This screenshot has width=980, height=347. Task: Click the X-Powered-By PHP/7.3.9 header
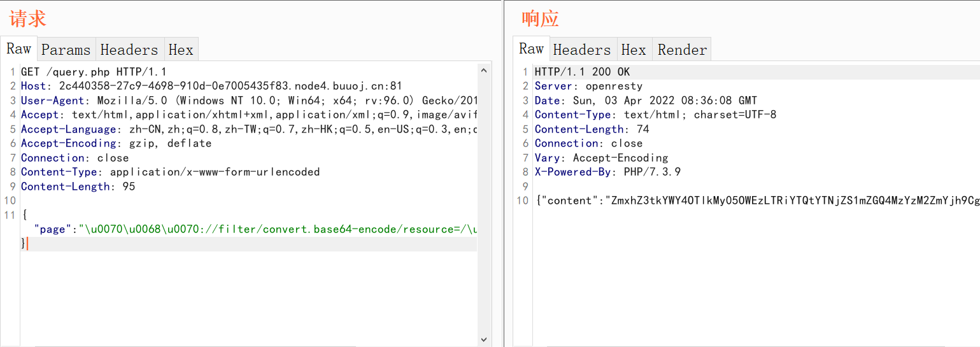coord(608,172)
